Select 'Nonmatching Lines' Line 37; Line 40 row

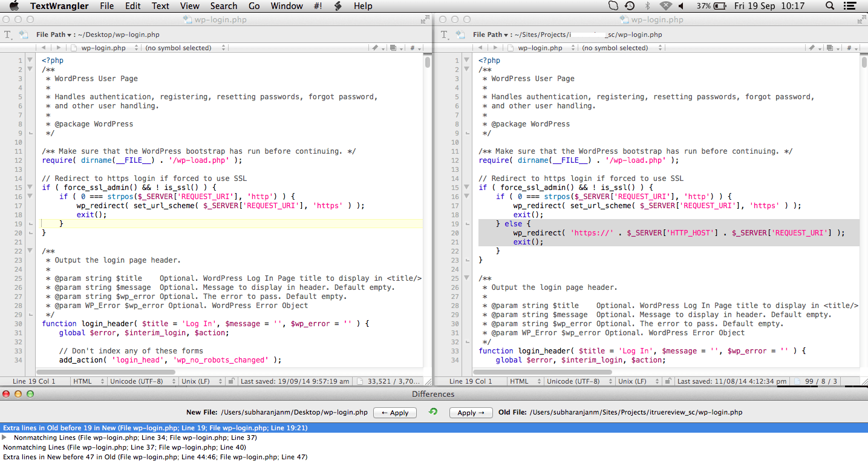tap(434, 447)
